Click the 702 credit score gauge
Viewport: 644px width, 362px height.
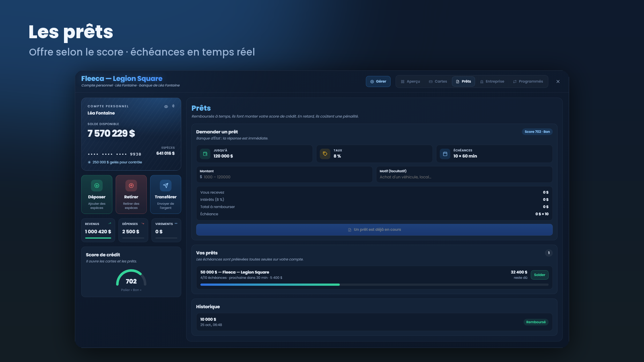[131, 278]
